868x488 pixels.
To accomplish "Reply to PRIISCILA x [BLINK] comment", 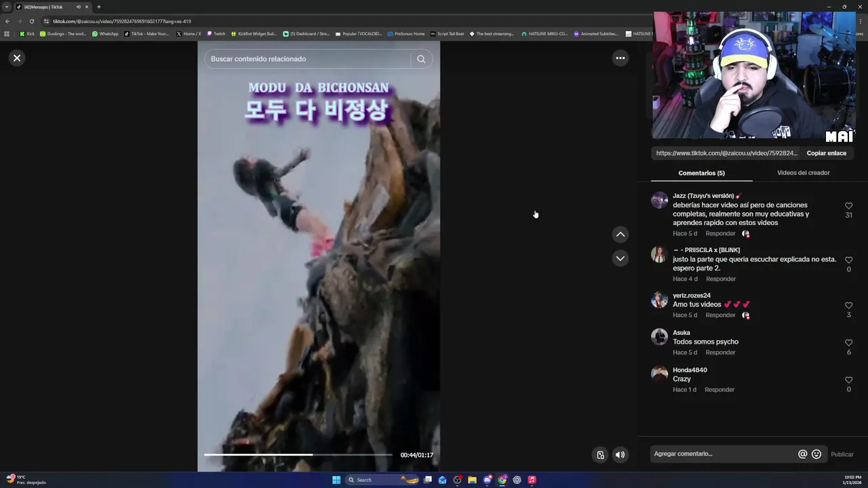I will tap(721, 279).
